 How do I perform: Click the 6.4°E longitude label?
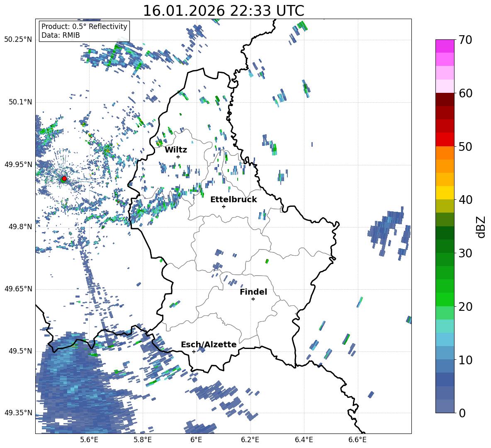[x=304, y=440]
